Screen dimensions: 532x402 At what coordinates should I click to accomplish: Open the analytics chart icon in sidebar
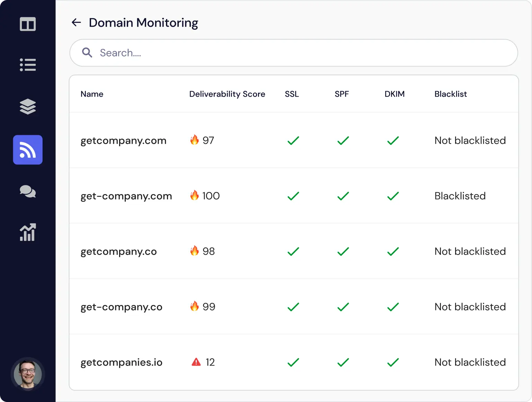(x=28, y=232)
